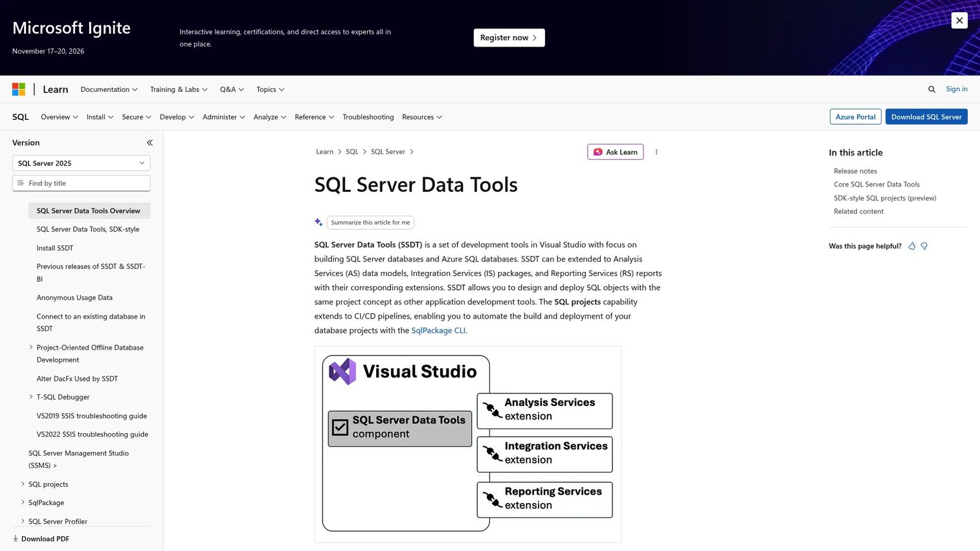Open the Training & Labs menu
Viewport: 980px width, 551px height.
(179, 89)
